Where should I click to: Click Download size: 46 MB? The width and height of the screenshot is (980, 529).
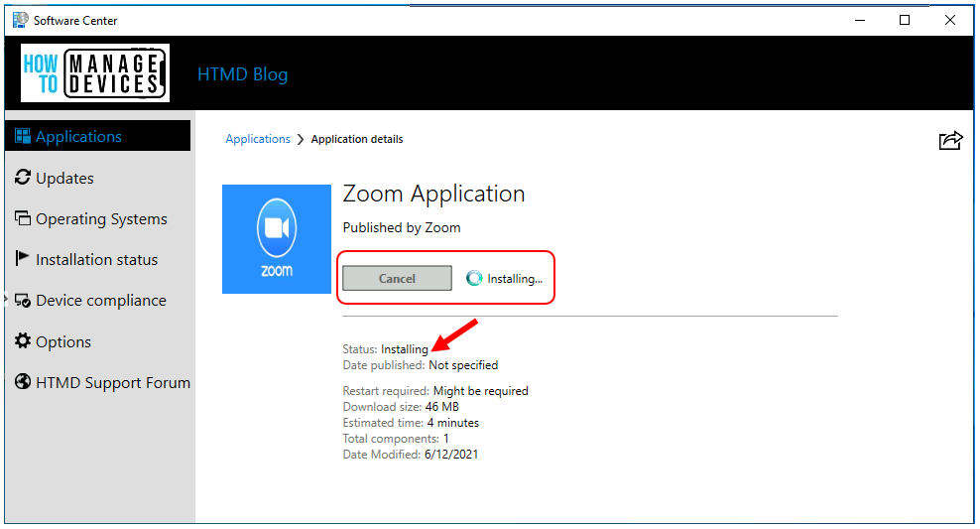point(401,407)
